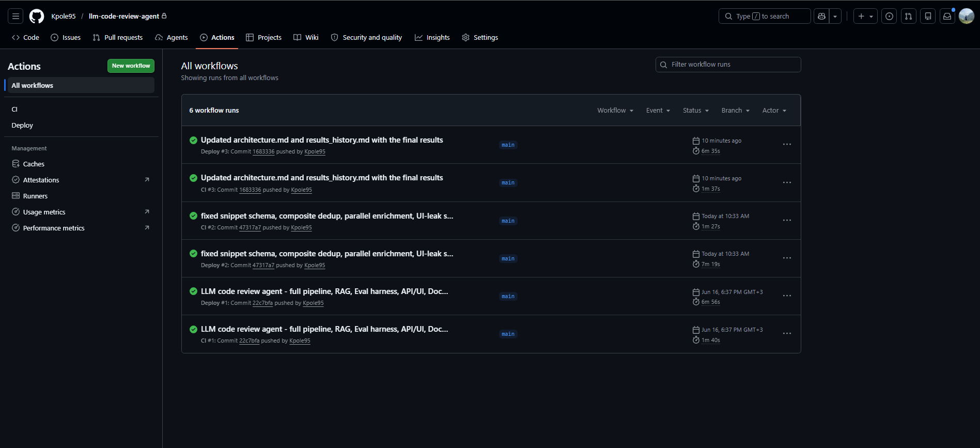Expand the Event filter dropdown

click(658, 110)
